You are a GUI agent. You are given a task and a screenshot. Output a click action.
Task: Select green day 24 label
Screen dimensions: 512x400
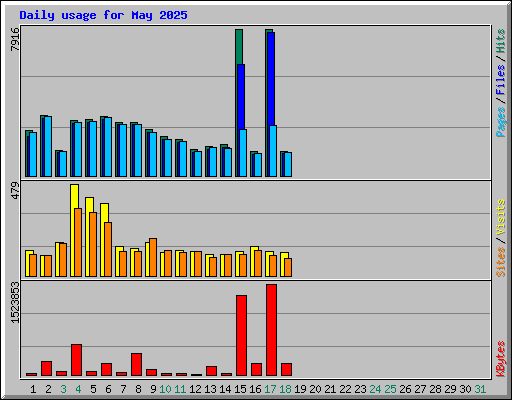click(375, 389)
